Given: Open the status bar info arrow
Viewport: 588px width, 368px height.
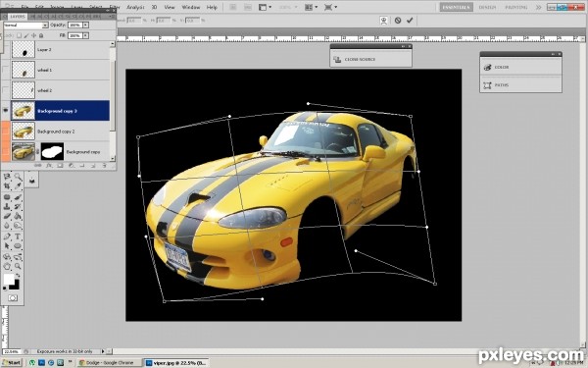Looking at the screenshot, I should pyautogui.click(x=103, y=351).
